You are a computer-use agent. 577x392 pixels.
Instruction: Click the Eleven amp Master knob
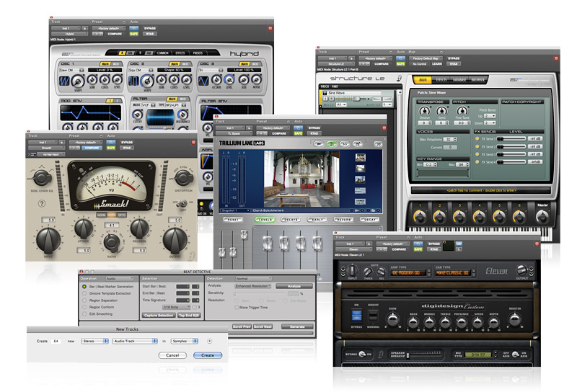[x=514, y=320]
